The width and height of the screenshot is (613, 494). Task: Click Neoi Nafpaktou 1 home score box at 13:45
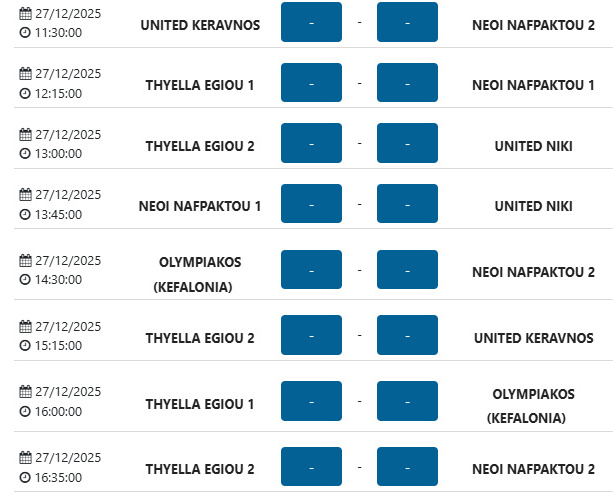click(311, 204)
